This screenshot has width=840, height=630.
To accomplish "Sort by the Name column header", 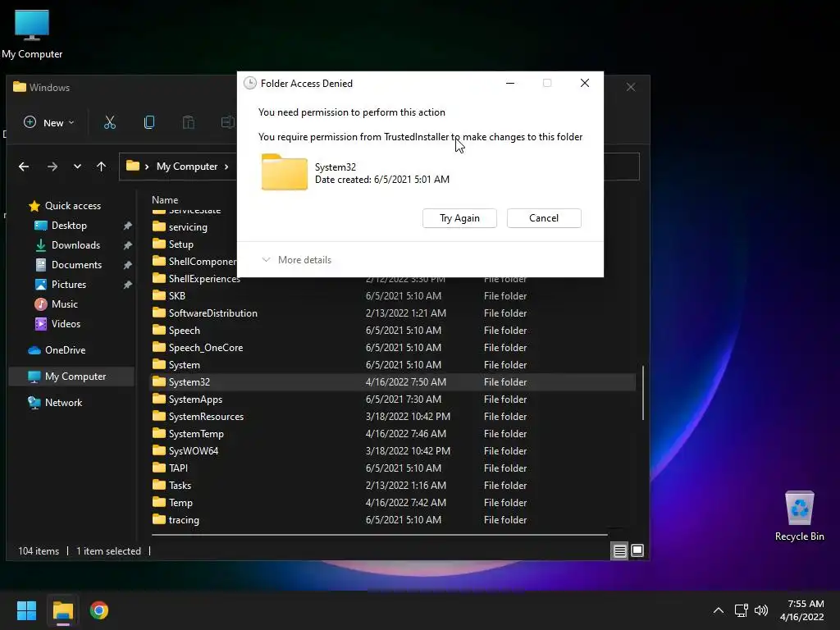I will (165, 200).
